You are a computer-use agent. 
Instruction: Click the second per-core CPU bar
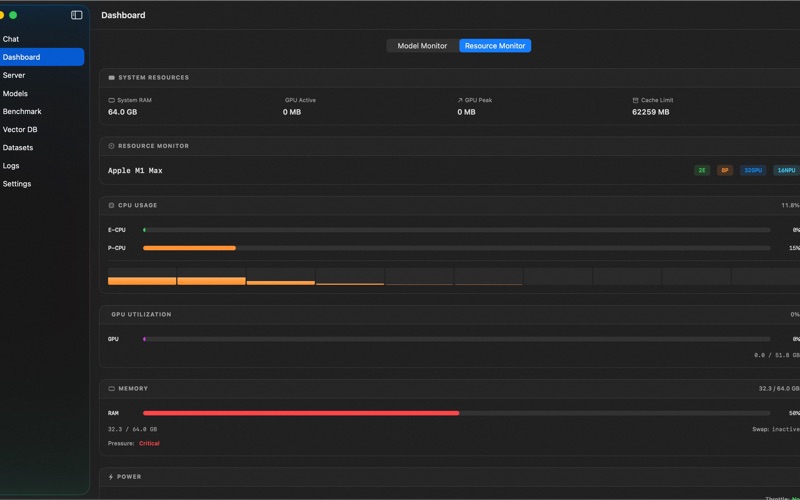pyautogui.click(x=211, y=277)
